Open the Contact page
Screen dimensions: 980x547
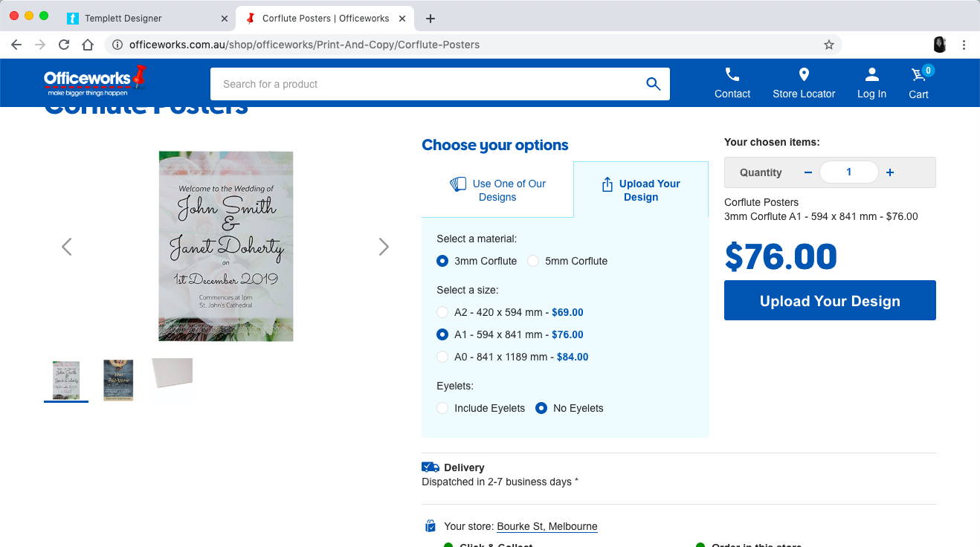click(732, 83)
